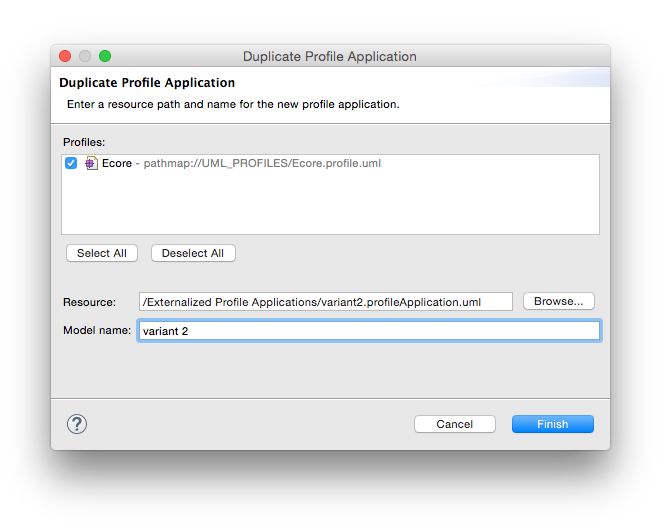Click Select All profiles button
Screen dimensions: 671x526
(102, 253)
